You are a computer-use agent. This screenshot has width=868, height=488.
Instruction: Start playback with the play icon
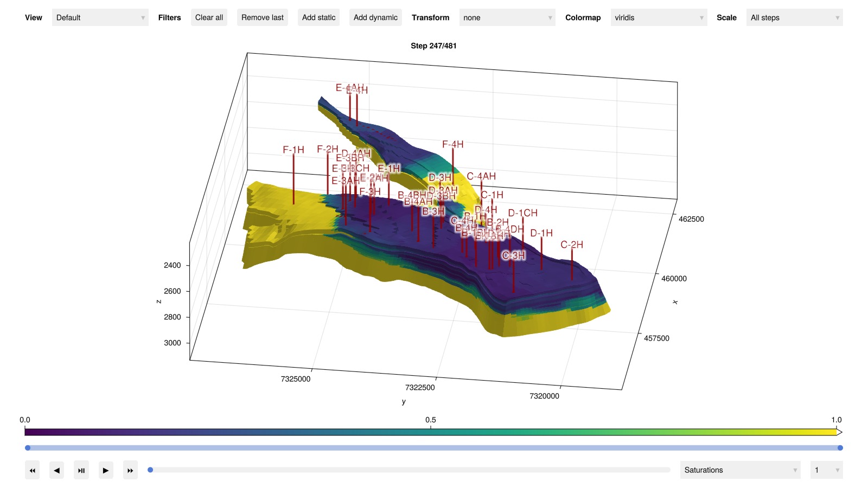[x=106, y=470]
